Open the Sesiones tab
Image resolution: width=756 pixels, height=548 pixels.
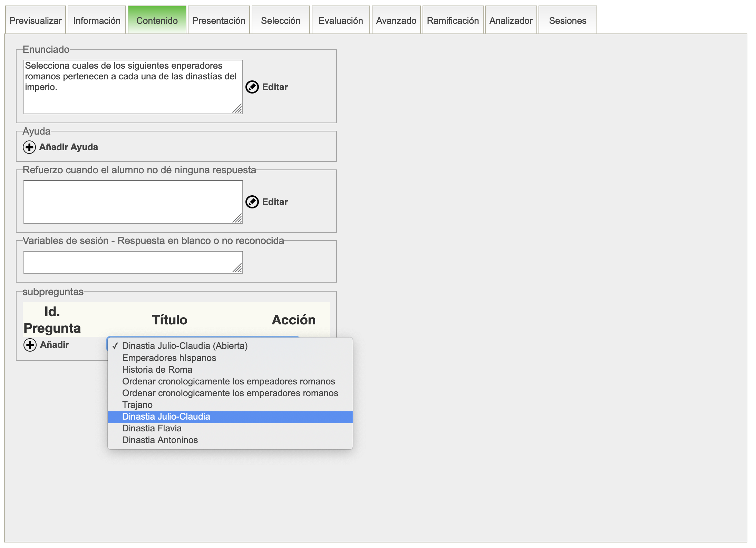(x=567, y=21)
